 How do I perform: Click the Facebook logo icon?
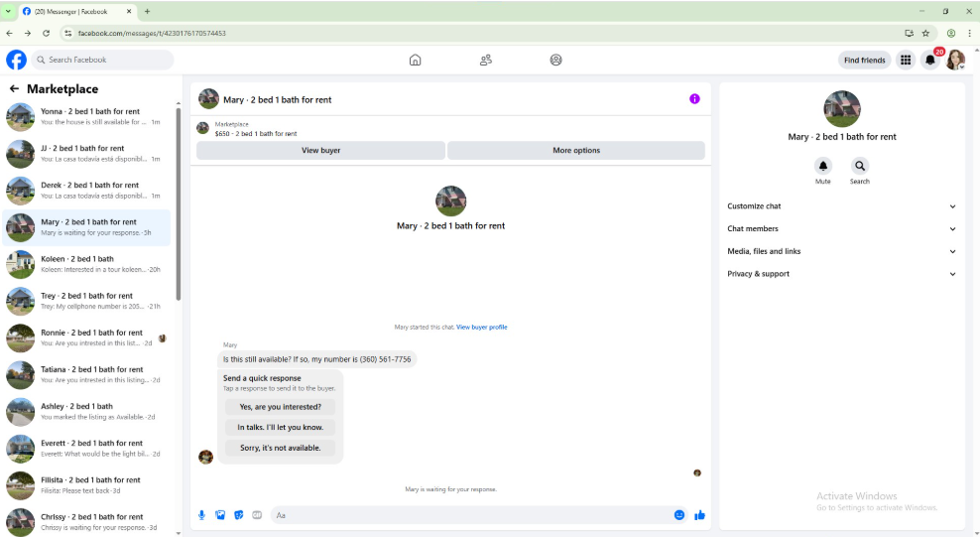click(x=16, y=60)
